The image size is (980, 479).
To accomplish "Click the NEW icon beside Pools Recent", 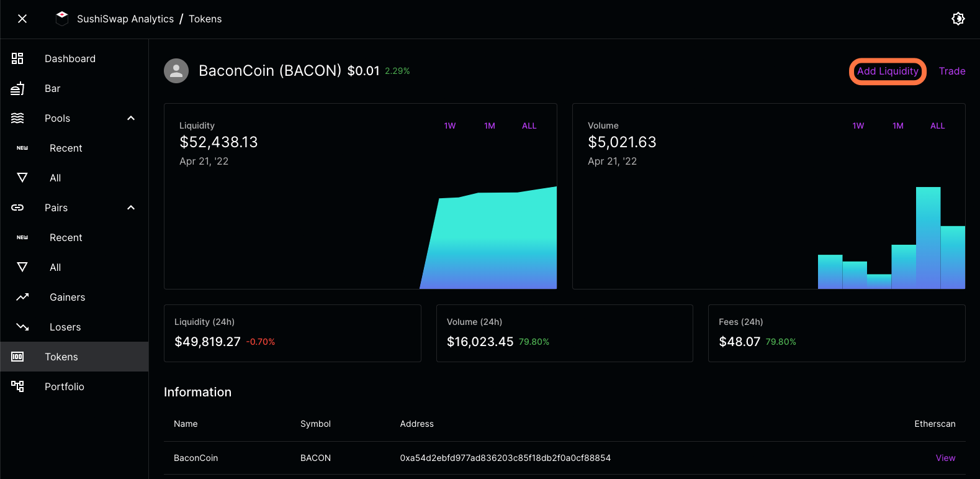I will point(22,148).
